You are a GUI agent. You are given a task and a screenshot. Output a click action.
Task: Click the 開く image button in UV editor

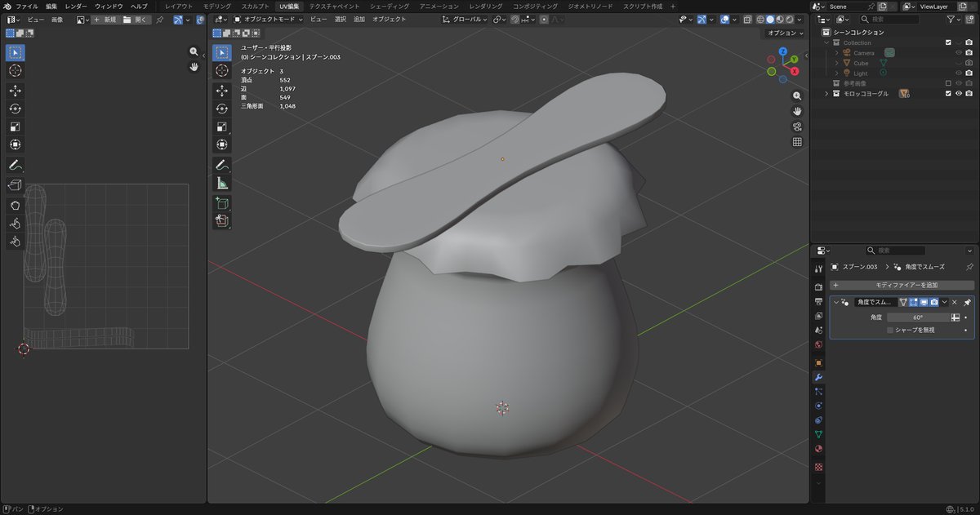[x=136, y=19]
